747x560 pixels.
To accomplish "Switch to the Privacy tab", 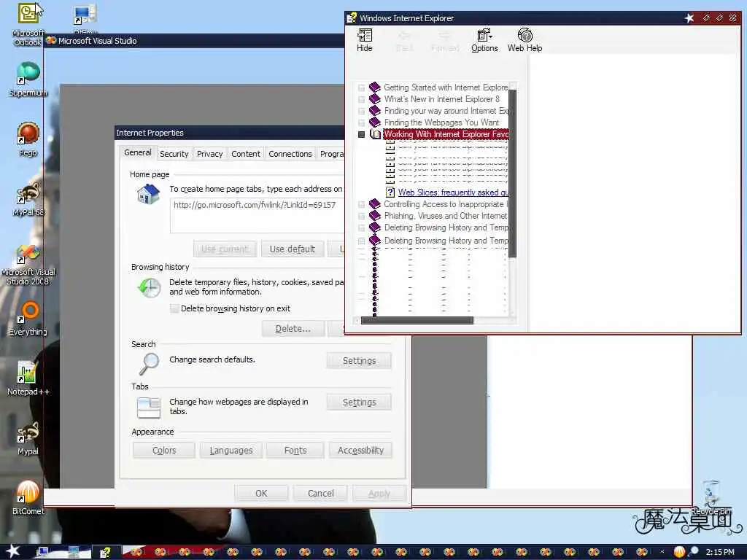I will coord(209,154).
